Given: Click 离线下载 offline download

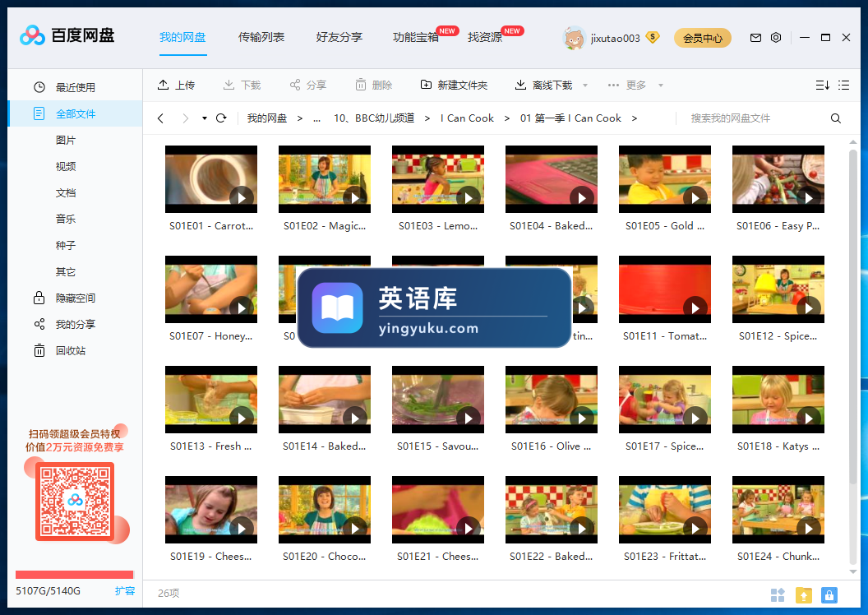Looking at the screenshot, I should (543, 85).
